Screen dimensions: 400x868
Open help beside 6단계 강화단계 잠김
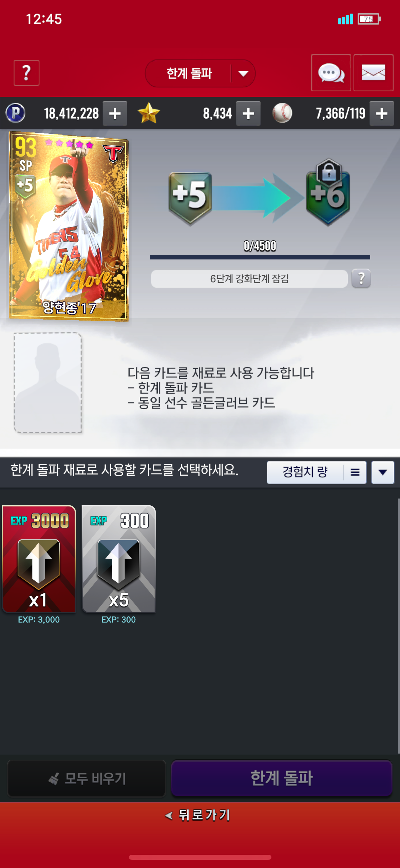pos(361,278)
